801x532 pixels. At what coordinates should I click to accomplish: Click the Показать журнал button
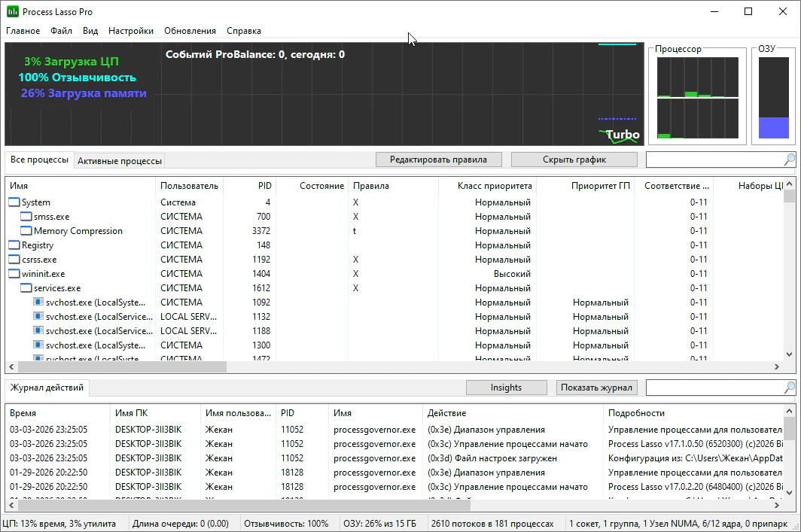[x=597, y=388]
